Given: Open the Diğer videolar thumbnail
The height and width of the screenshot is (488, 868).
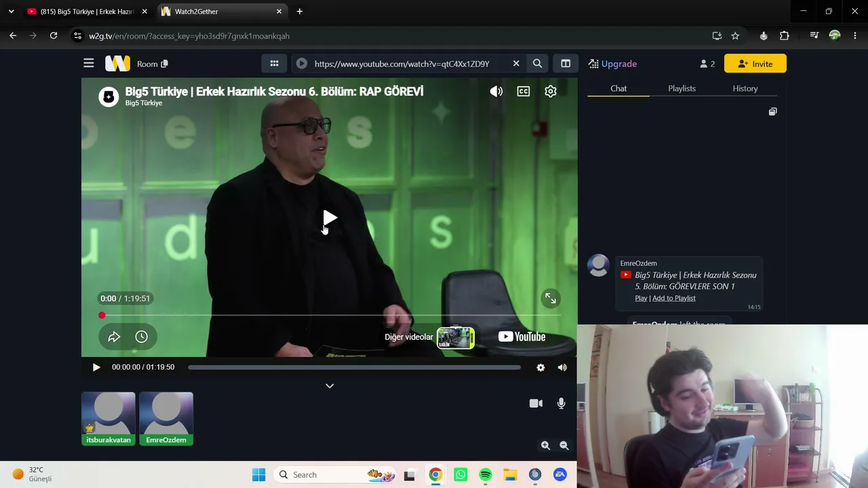Looking at the screenshot, I should (455, 337).
